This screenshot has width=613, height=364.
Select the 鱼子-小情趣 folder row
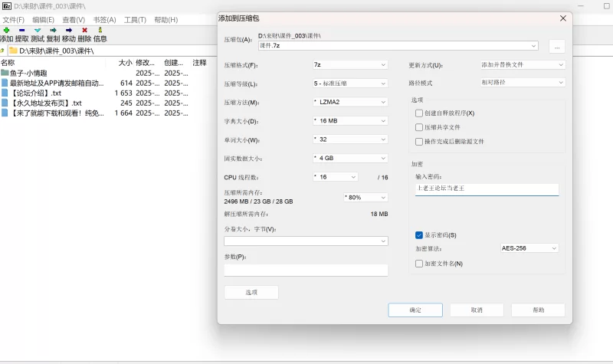click(28, 73)
